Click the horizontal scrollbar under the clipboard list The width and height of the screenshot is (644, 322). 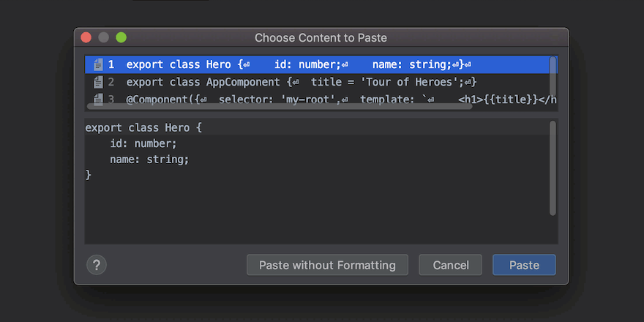(278, 106)
